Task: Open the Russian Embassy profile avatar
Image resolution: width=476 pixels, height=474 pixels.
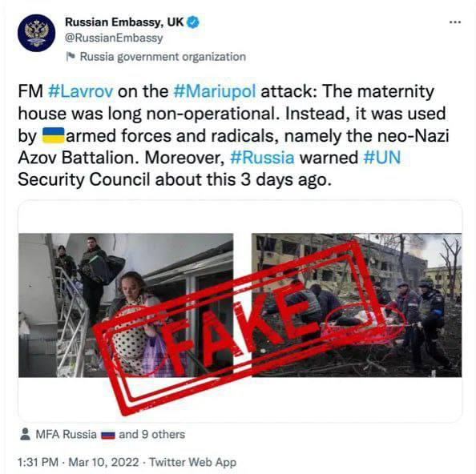Action: [36, 33]
